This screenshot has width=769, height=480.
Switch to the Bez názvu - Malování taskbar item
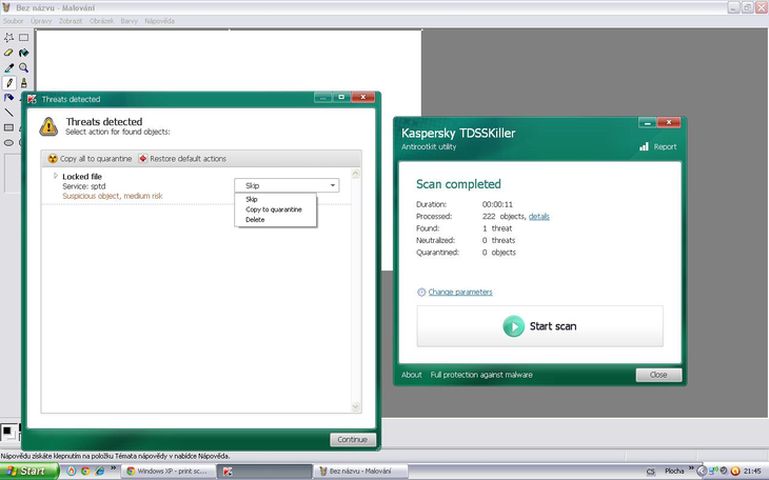[x=360, y=471]
